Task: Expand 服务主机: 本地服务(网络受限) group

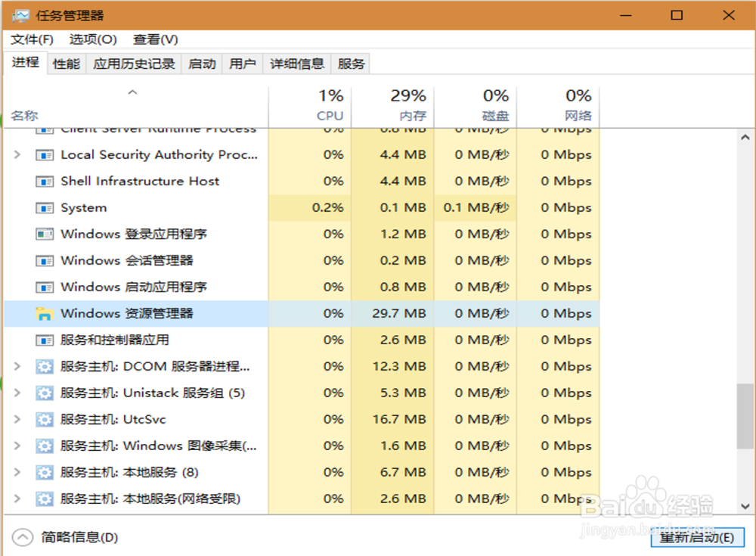Action: (17, 499)
